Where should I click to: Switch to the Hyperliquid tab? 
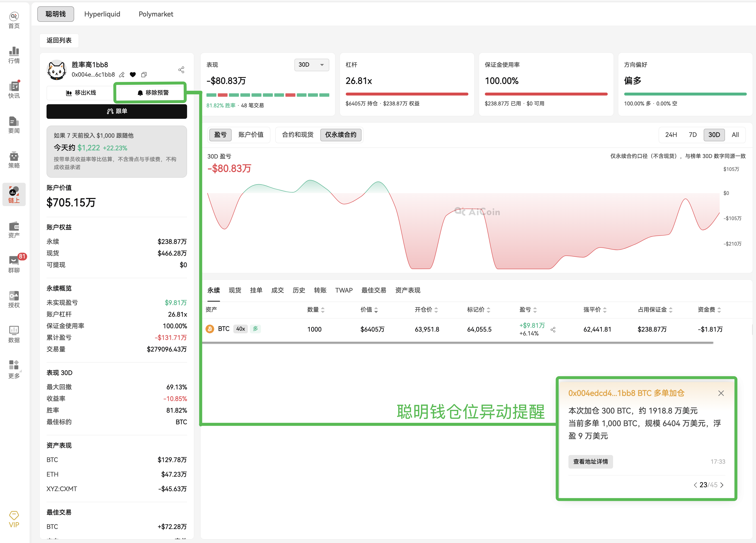tap(102, 14)
